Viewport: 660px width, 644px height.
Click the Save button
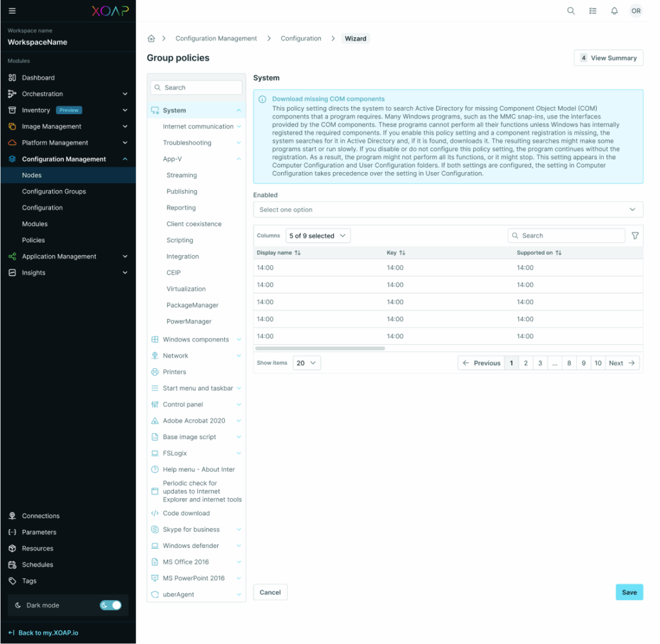629,592
